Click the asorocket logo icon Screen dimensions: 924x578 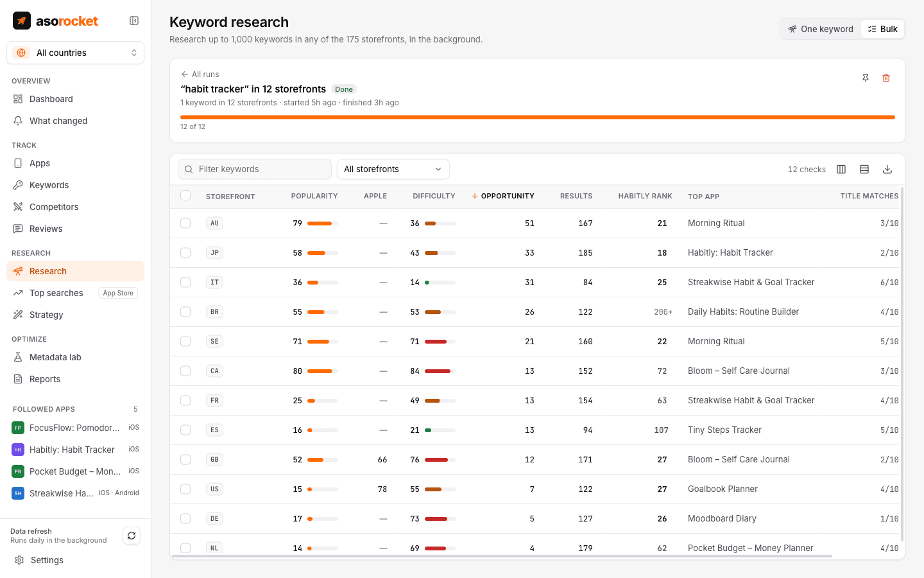point(22,21)
